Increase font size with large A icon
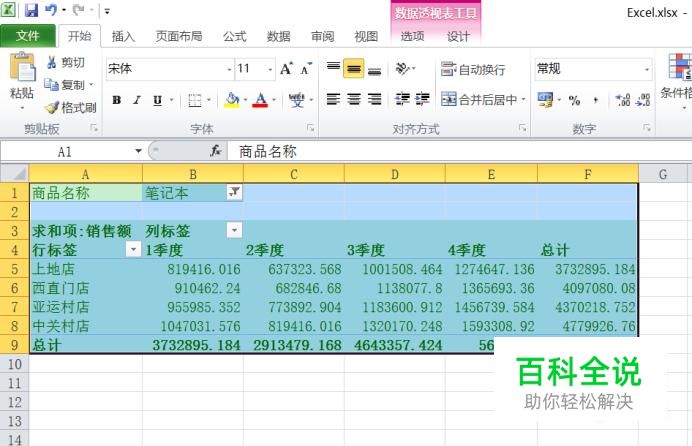 [286, 69]
